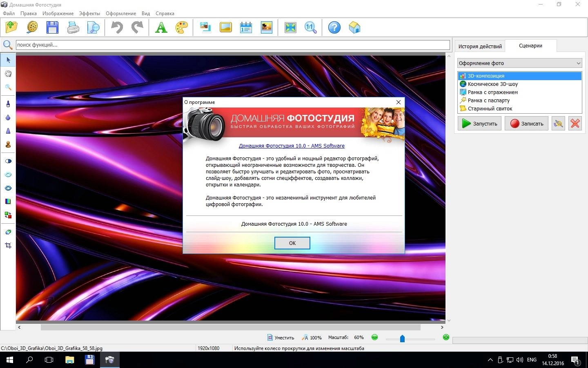
Task: Open print preview magnifier-page icon
Action: [94, 27]
